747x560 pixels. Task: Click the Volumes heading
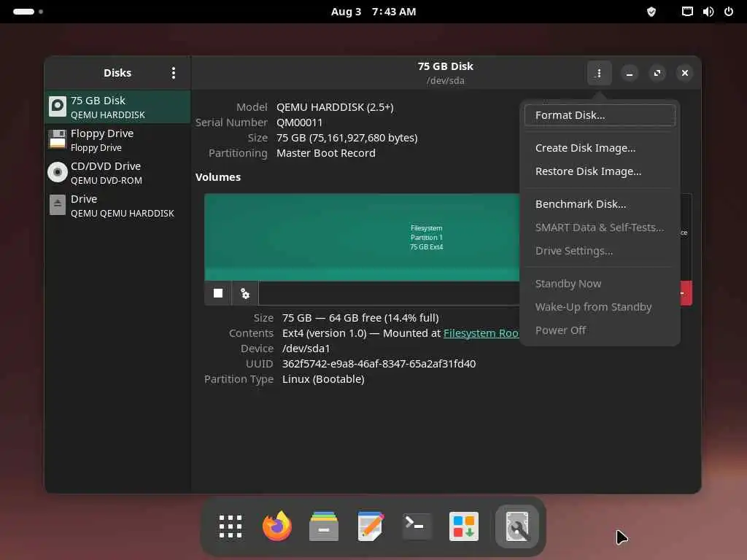pyautogui.click(x=218, y=177)
